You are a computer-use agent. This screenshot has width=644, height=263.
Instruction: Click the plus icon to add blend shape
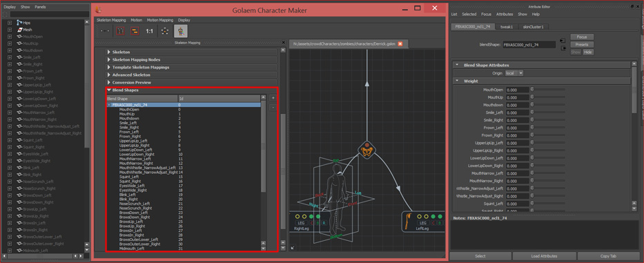click(x=273, y=98)
